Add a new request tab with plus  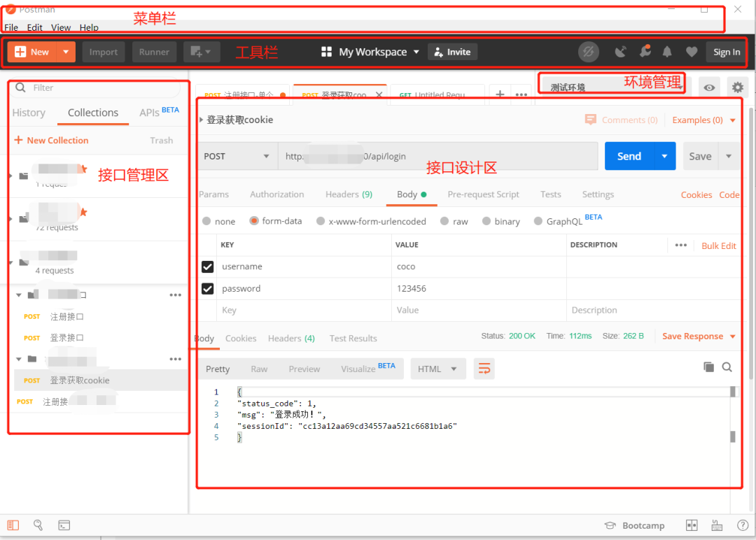click(500, 94)
